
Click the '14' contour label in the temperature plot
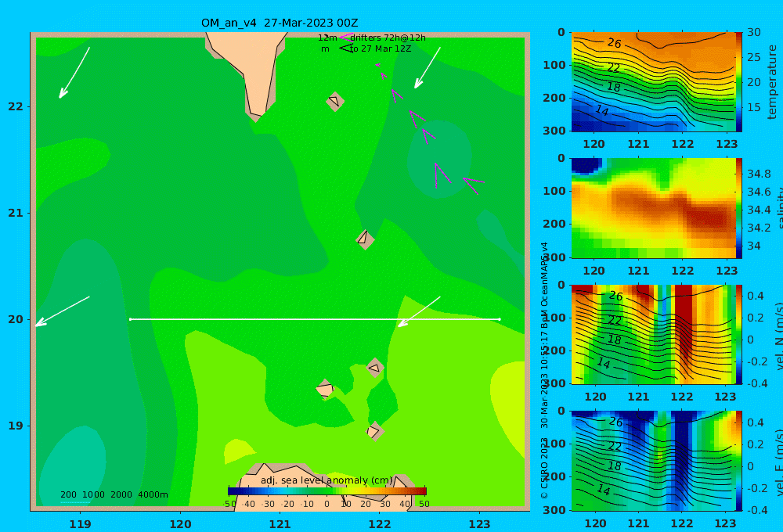point(602,110)
